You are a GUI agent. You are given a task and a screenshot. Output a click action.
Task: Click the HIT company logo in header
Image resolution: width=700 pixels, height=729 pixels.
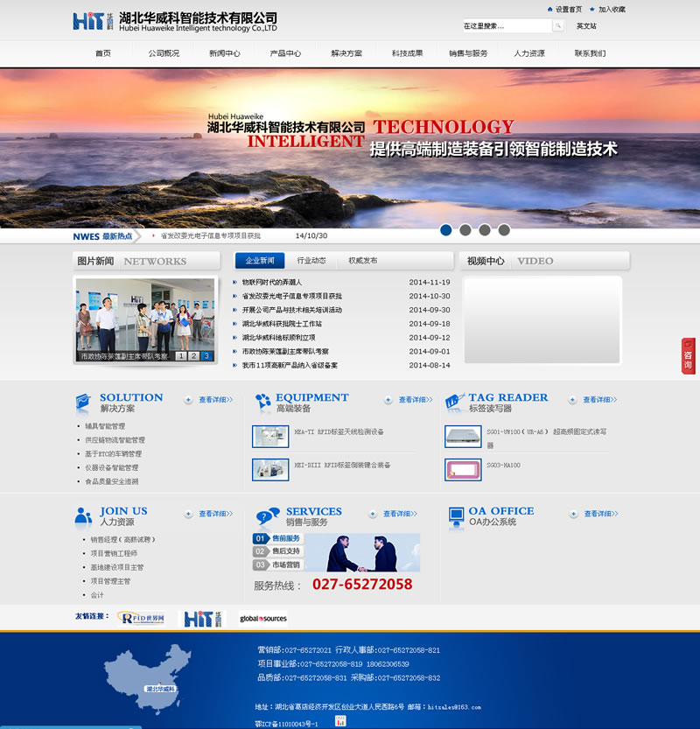point(94,21)
